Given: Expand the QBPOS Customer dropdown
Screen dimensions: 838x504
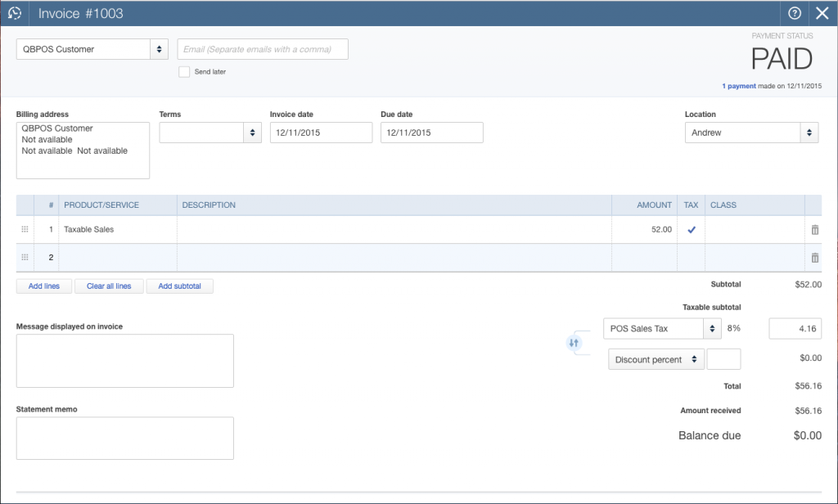Looking at the screenshot, I should [x=159, y=49].
